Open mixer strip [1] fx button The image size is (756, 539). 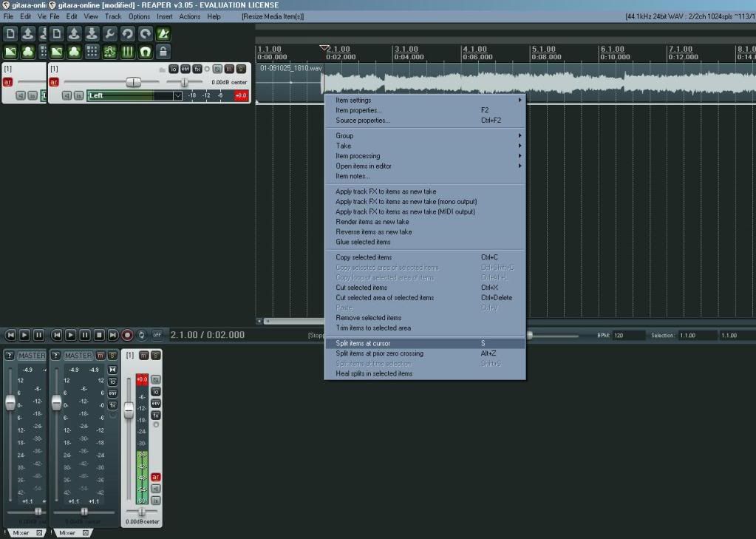[x=156, y=416]
